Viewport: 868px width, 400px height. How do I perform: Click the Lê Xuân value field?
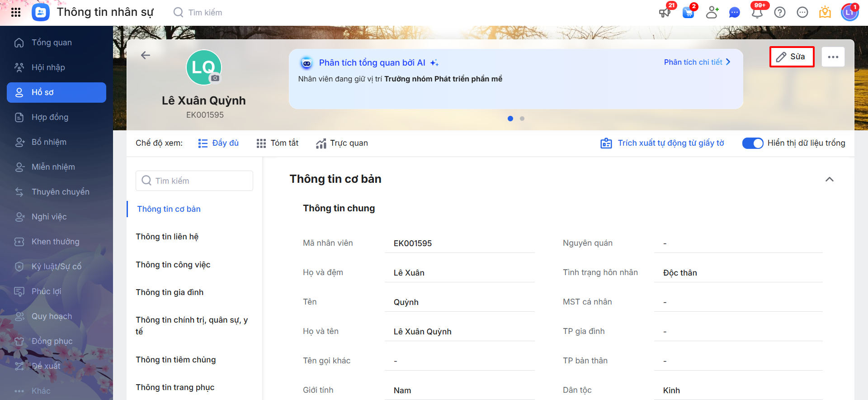459,273
